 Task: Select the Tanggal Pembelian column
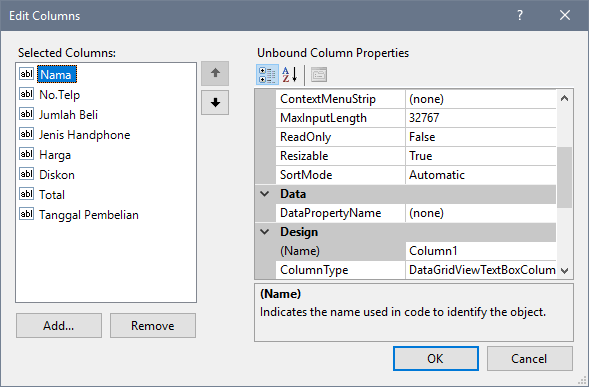point(89,215)
